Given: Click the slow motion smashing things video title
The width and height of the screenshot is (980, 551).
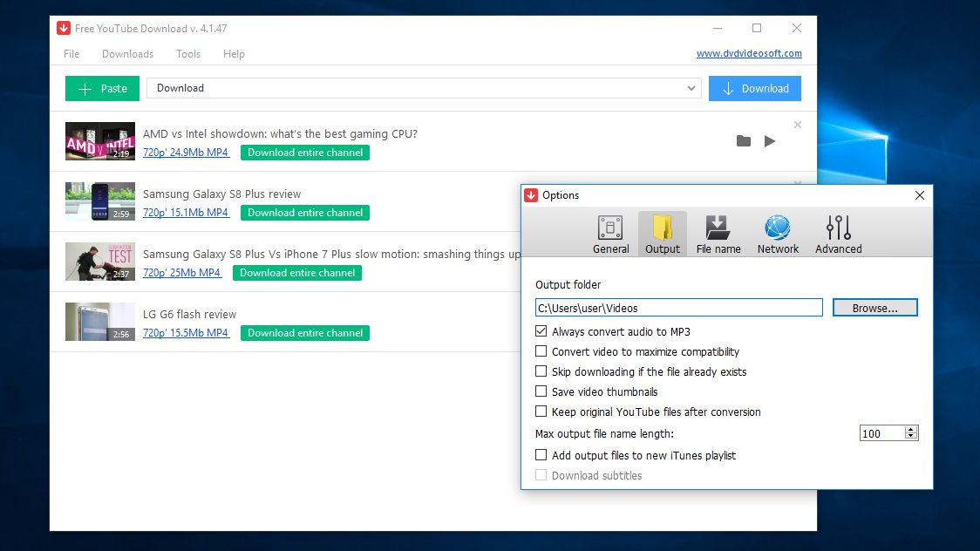Looking at the screenshot, I should pos(331,255).
